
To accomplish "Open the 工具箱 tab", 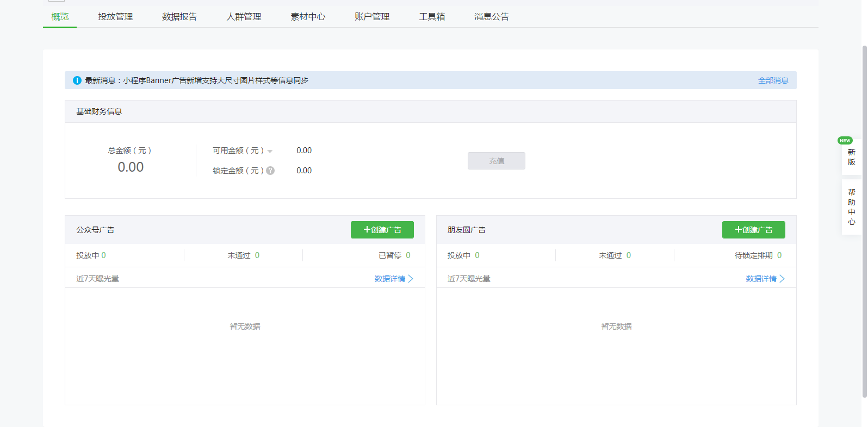I will pyautogui.click(x=432, y=17).
